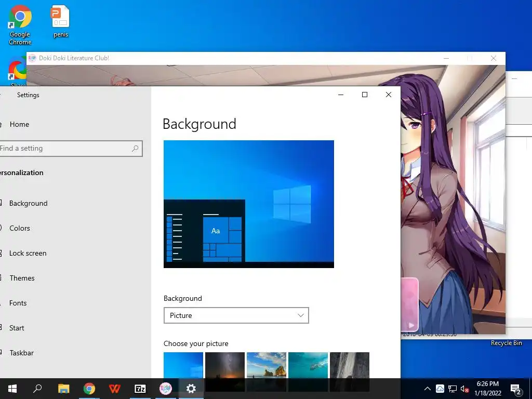Open Google Chrome desktop shortcut
The width and height of the screenshot is (532, 399).
[x=20, y=25]
